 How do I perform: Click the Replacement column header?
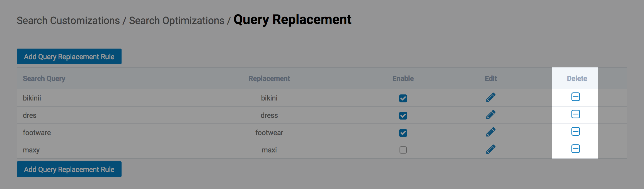point(269,79)
